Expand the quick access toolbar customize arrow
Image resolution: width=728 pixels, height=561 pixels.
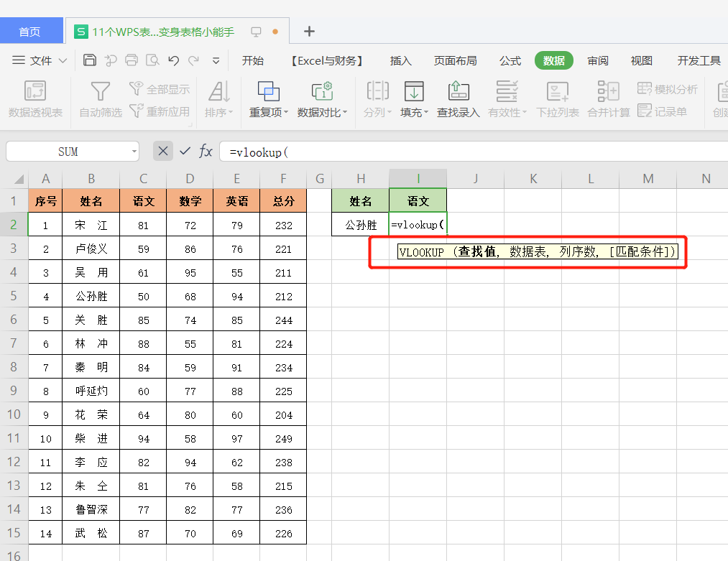point(216,61)
